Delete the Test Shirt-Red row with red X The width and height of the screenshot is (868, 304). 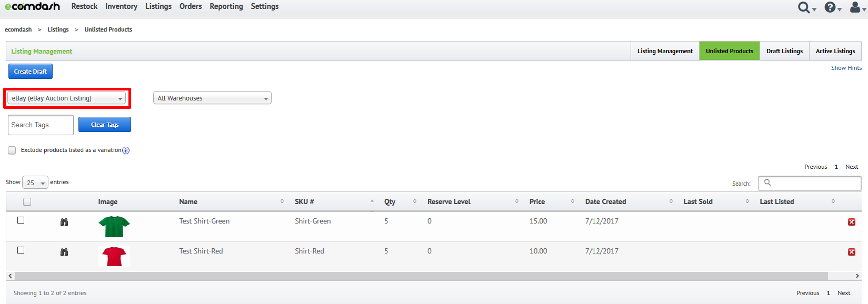(x=852, y=252)
